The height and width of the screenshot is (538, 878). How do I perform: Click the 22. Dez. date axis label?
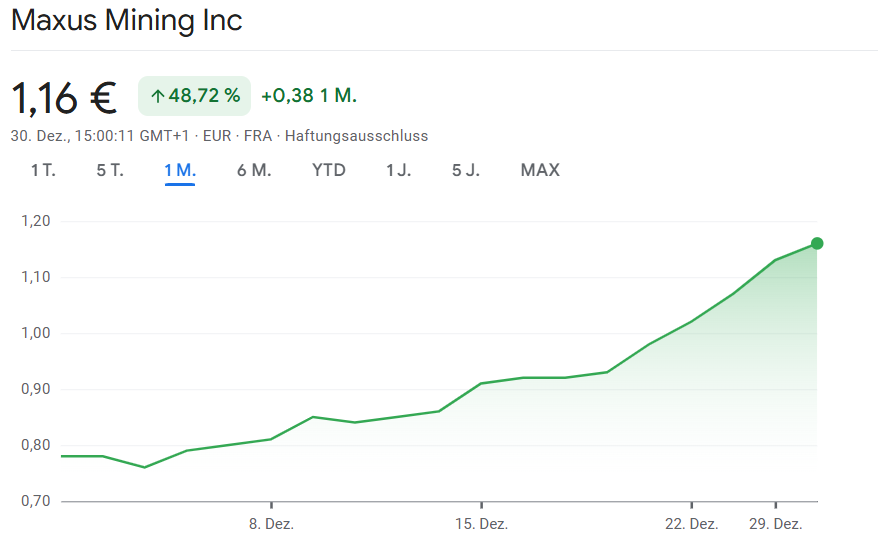(x=692, y=524)
